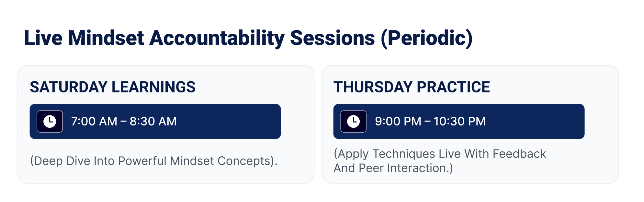Click the word PRACTICE in the Thursday title
Screen dimensions: 644x202
tap(453, 87)
